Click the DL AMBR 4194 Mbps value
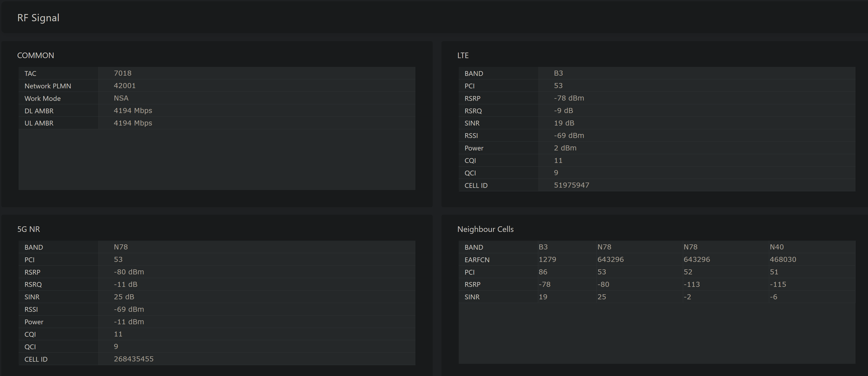Image resolution: width=868 pixels, height=376 pixels. tap(133, 110)
